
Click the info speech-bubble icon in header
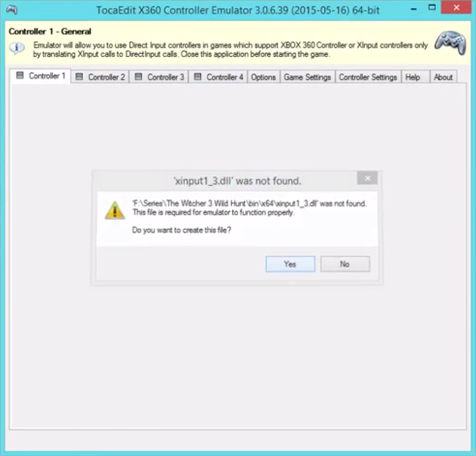pos(17,48)
